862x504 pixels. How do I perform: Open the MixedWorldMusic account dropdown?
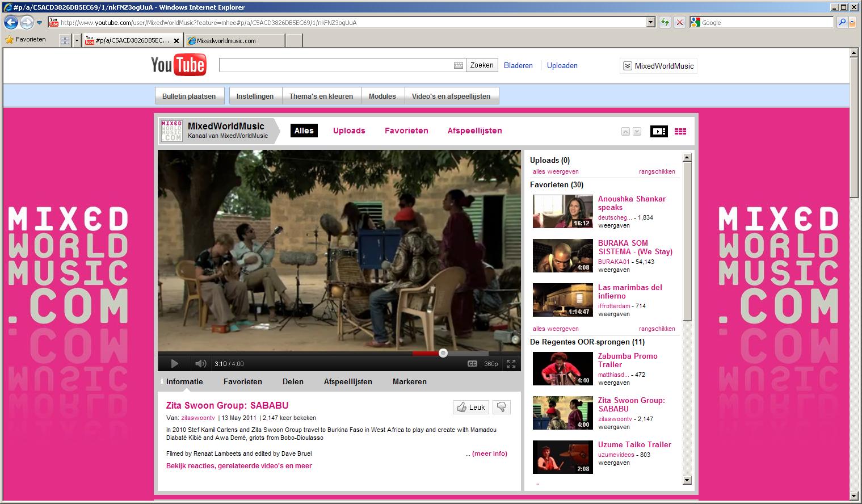pyautogui.click(x=658, y=66)
